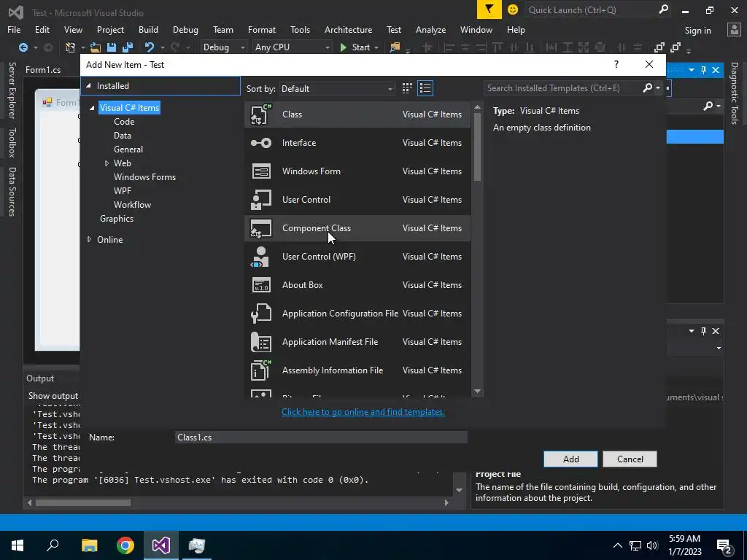Pick the User Control template icon

click(261, 200)
